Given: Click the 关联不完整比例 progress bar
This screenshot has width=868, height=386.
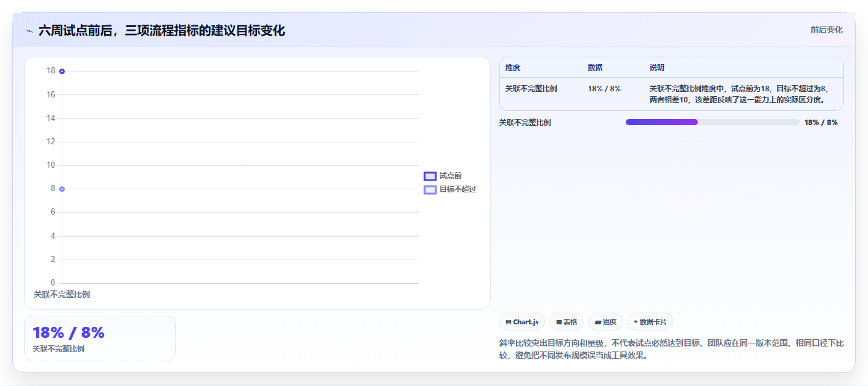Looking at the screenshot, I should [x=712, y=122].
